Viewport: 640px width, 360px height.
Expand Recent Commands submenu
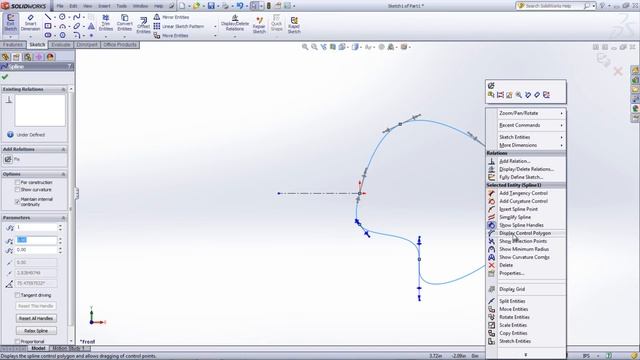tap(526, 125)
